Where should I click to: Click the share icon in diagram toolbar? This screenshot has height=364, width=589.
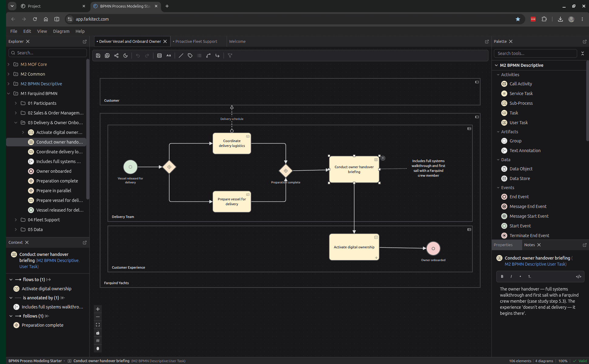(x=116, y=56)
